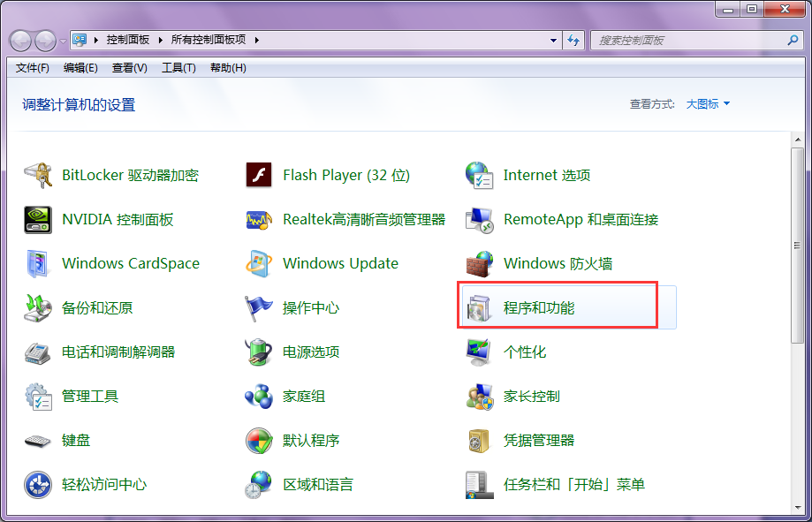Open the Internet Options globe icon
Screen dimensions: 812x522
coord(479,175)
